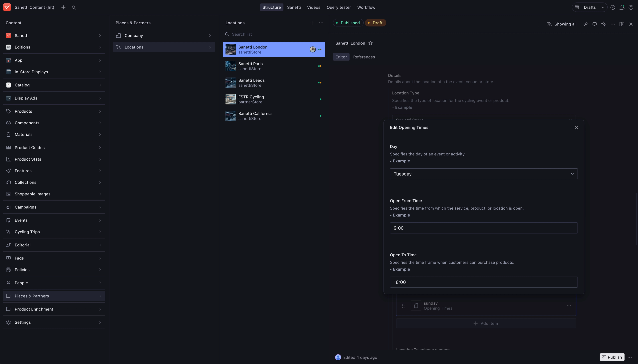
Task: Open the Day dropdown showing Tuesday
Action: point(483,174)
